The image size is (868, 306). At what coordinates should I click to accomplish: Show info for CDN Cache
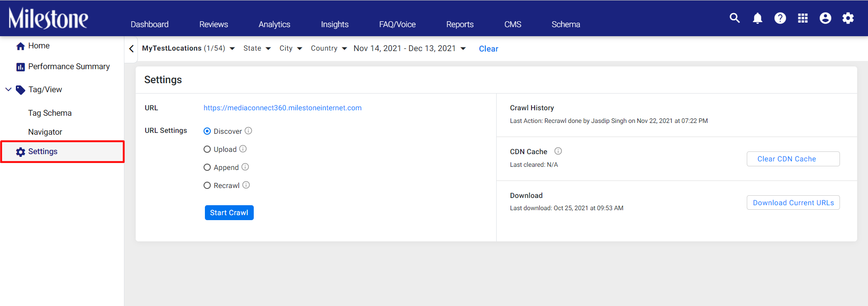[558, 151]
